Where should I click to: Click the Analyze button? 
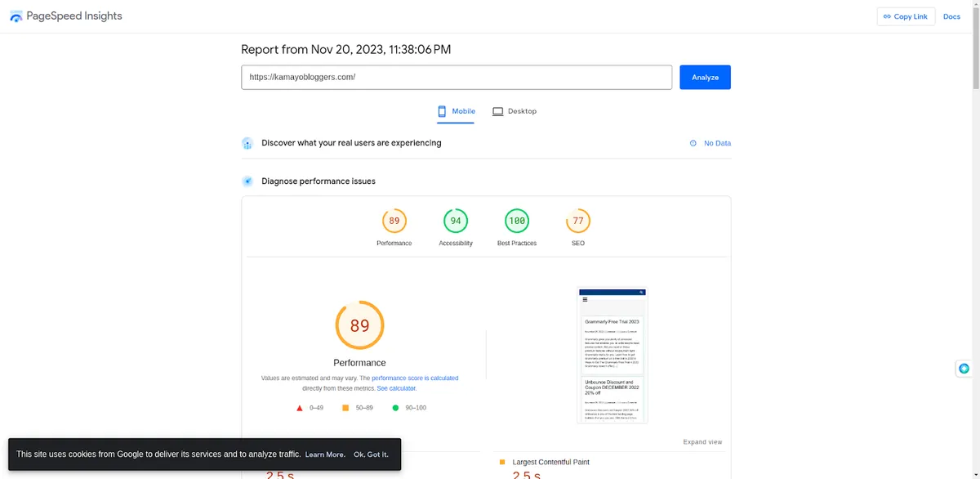[x=705, y=77]
